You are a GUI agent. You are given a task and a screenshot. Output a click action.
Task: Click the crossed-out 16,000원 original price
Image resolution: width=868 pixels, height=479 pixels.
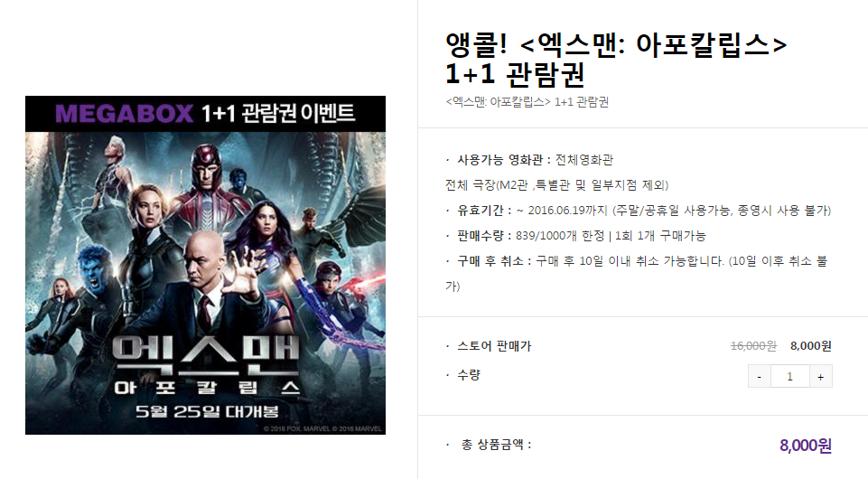[x=753, y=346]
